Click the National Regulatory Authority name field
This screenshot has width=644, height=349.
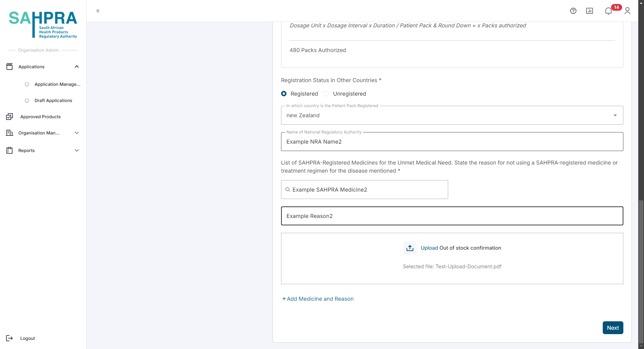pyautogui.click(x=452, y=142)
